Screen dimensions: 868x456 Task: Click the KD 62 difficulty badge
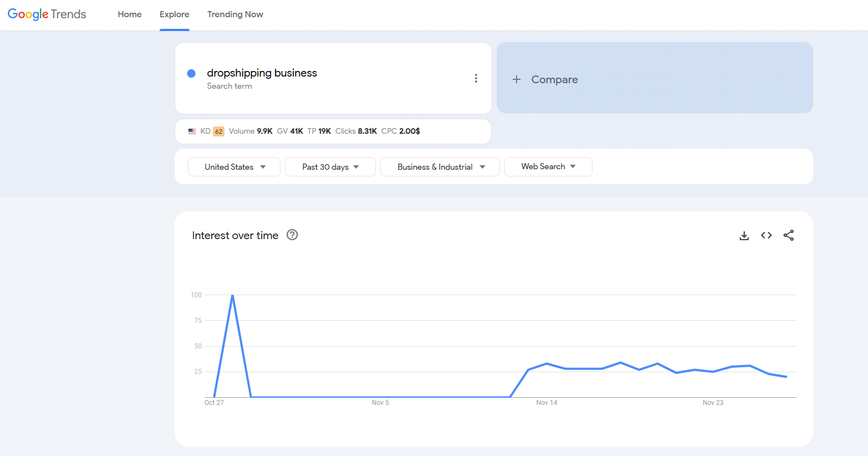[x=218, y=131]
